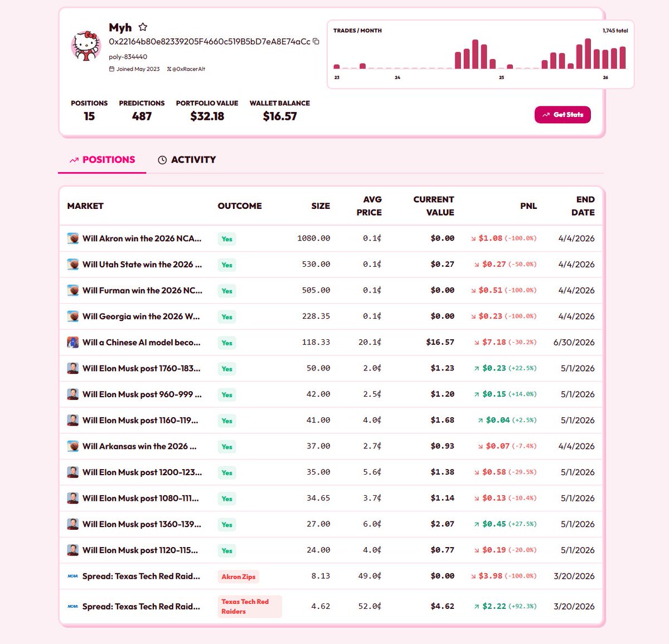Click the Wallet Balance $16.57 stat

point(280,110)
